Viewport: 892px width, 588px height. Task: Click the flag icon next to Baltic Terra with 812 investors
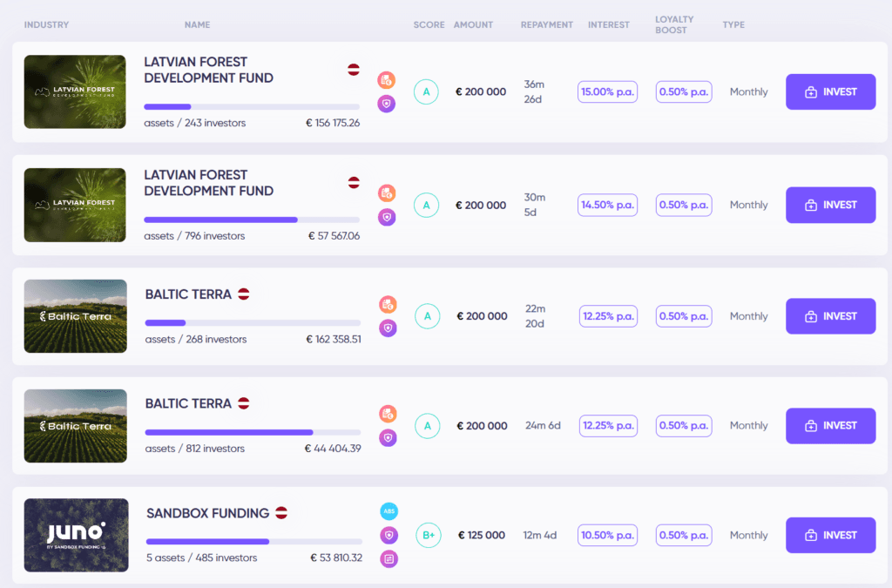click(244, 403)
